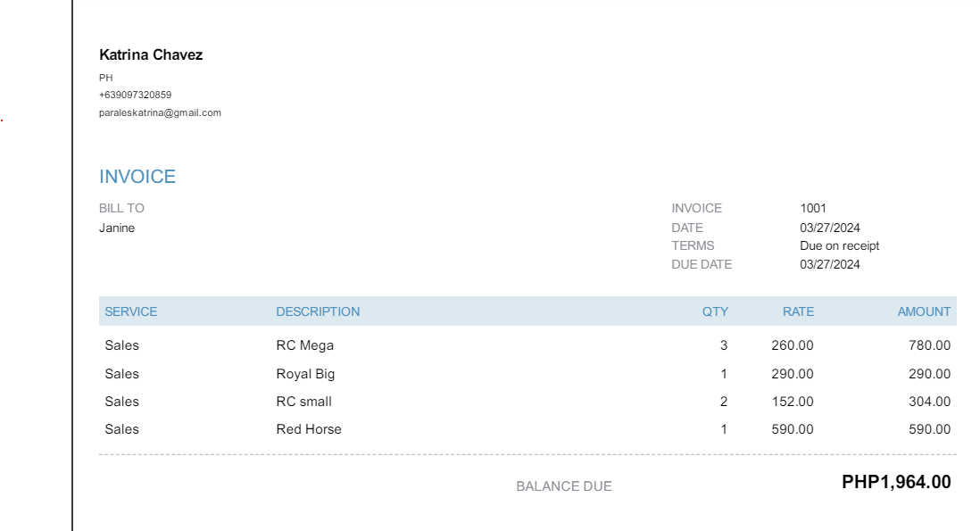Click the SERVICE column header

point(130,311)
